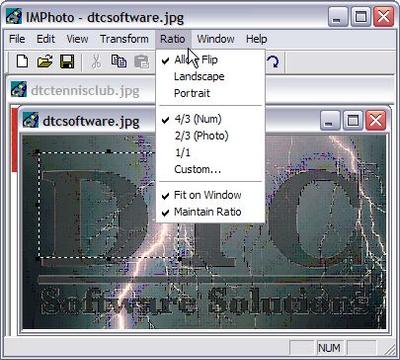Viewport: 400px width, 360px height.
Task: Open the View menu
Action: tap(77, 39)
